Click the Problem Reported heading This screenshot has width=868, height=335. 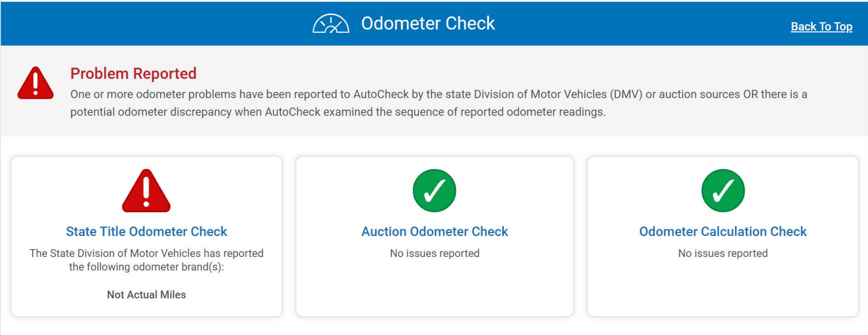pyautogui.click(x=133, y=74)
